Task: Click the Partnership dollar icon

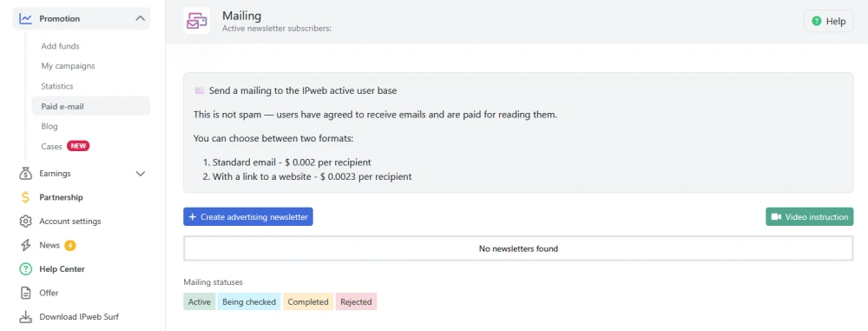Action: [x=25, y=197]
